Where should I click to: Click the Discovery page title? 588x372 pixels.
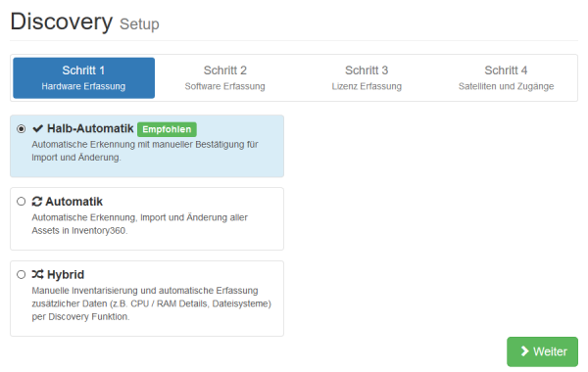click(62, 22)
